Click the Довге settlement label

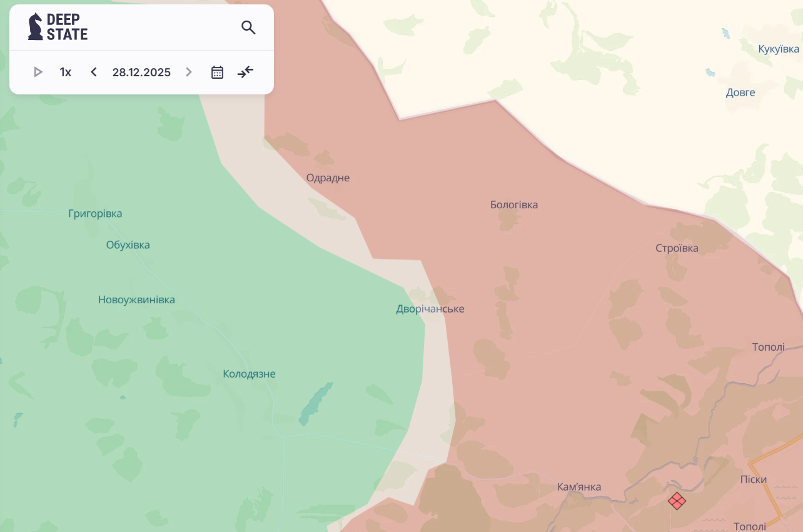(x=740, y=93)
